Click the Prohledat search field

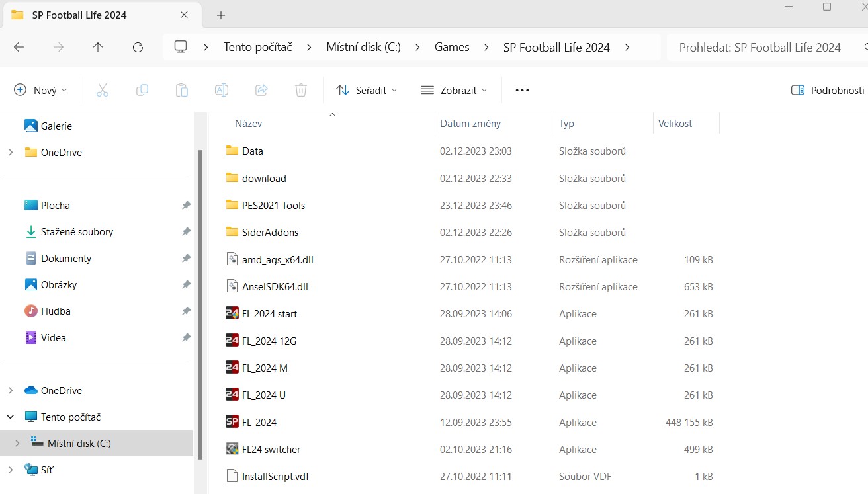pos(759,47)
